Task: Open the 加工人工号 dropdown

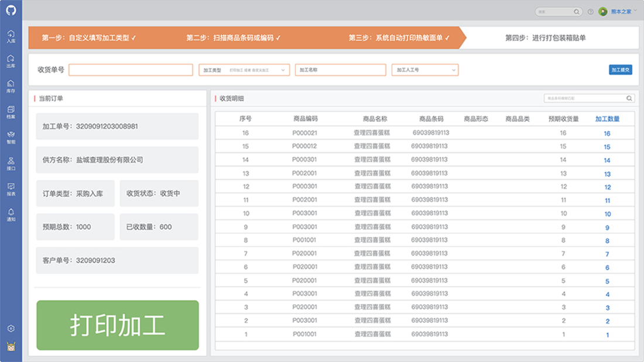Action: tap(425, 70)
